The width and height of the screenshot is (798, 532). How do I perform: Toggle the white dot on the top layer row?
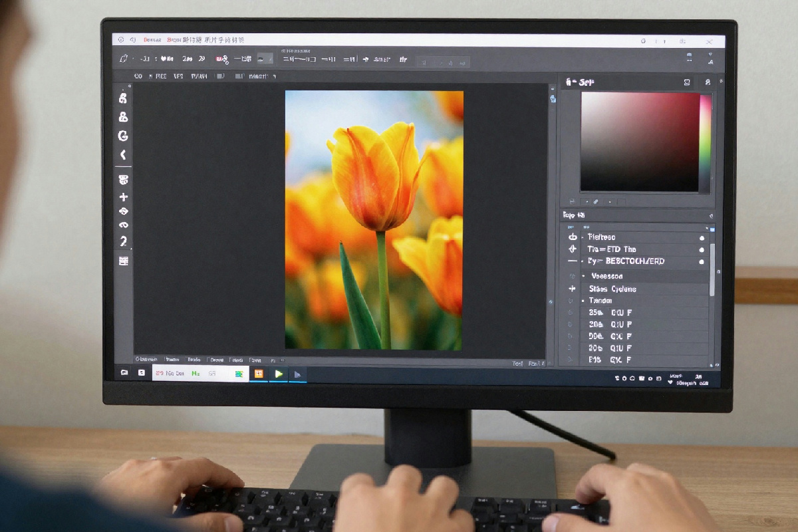coord(701,237)
